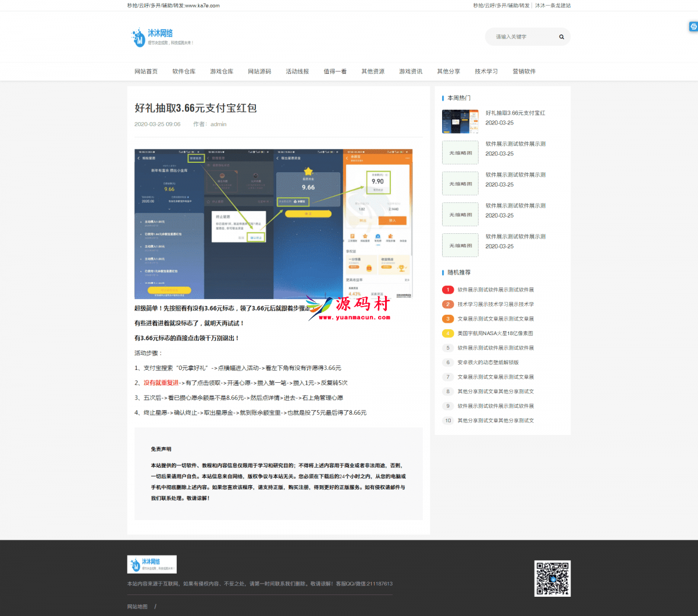Image resolution: width=698 pixels, height=616 pixels.
Task: Click the first hot post thumbnail
Action: tap(460, 122)
